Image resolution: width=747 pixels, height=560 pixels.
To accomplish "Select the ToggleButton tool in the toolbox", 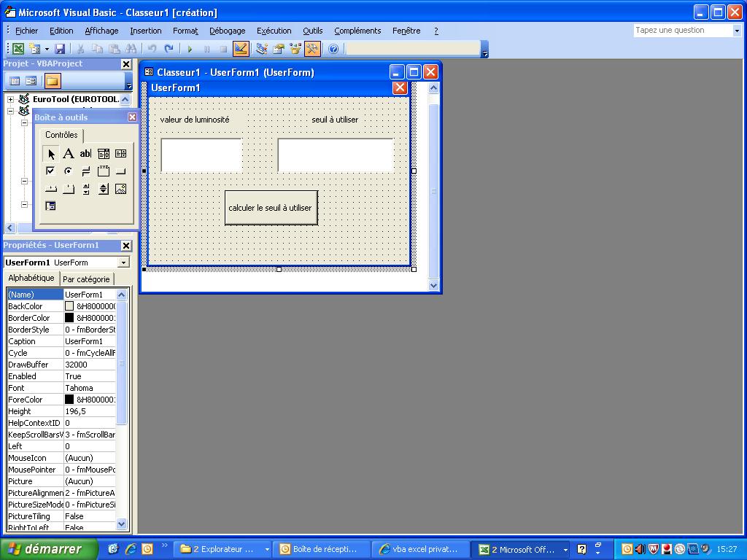I will click(86, 171).
